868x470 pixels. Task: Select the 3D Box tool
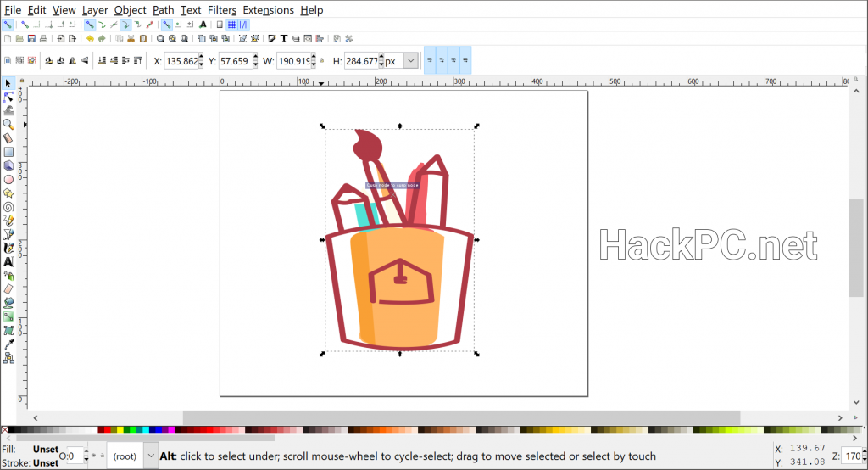coord(8,165)
